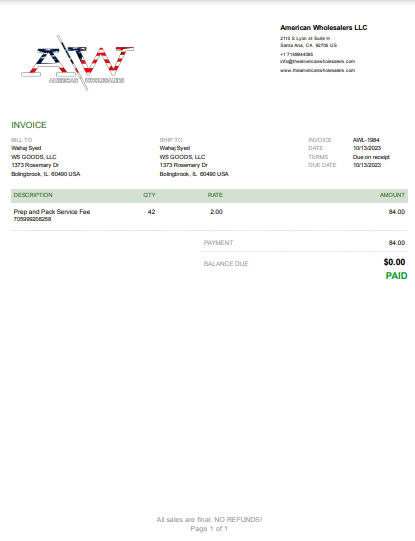Viewport: 415px width, 541px height.
Task: Click the 'DESCRIPTION' column header
Action: coord(33,195)
